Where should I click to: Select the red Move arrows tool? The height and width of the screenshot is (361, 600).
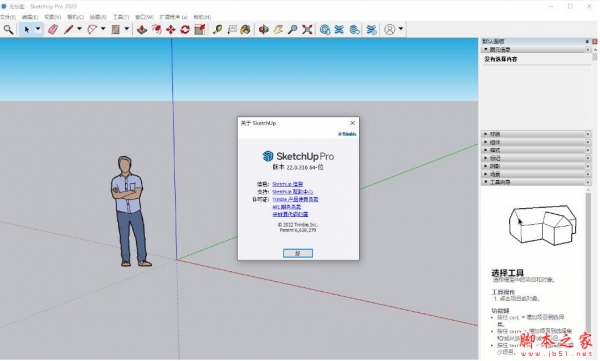tap(171, 29)
